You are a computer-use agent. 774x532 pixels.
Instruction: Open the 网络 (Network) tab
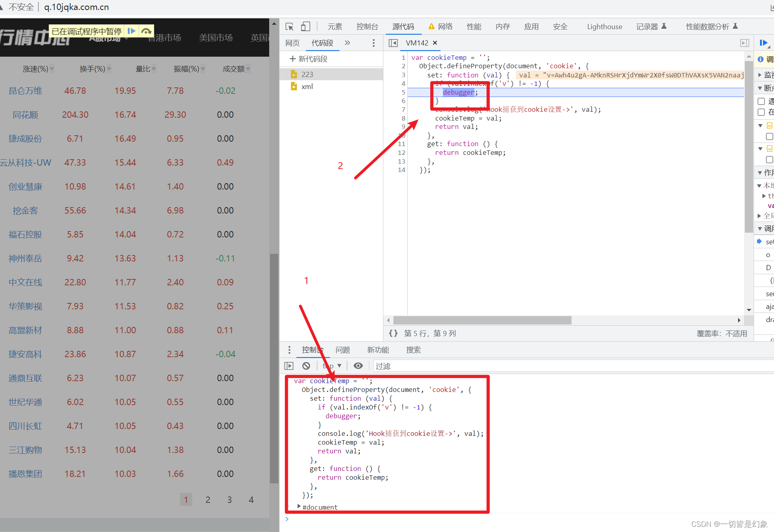point(445,26)
